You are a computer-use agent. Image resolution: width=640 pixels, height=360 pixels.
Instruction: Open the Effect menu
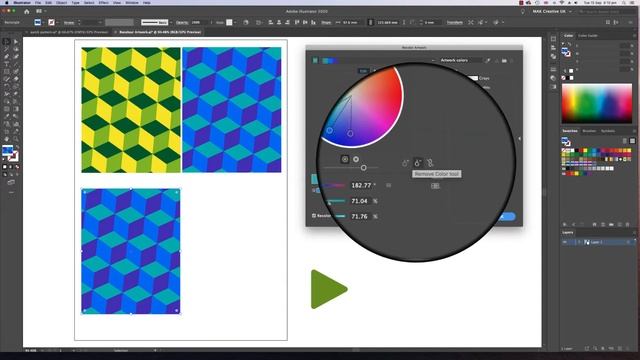click(x=104, y=2)
